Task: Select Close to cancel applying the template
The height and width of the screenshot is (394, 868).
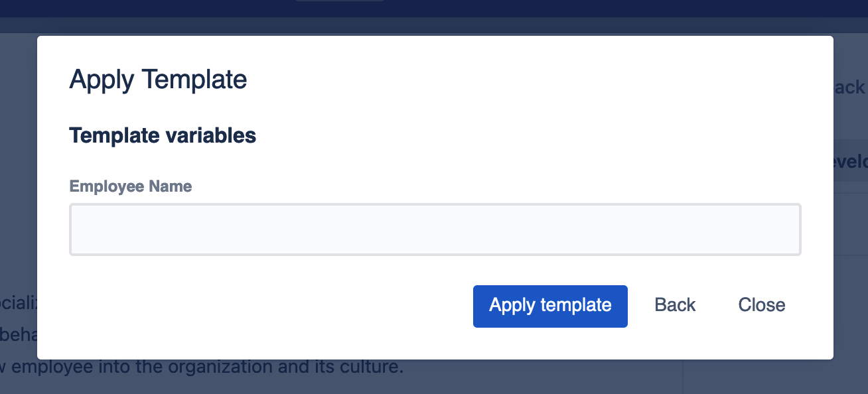Action: pos(761,305)
